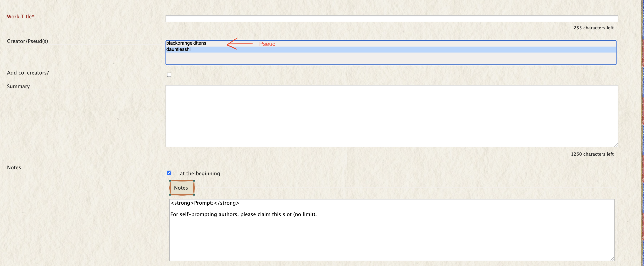This screenshot has height=266, width=644.
Task: Click the "1250 characters left" counter
Action: (592, 154)
